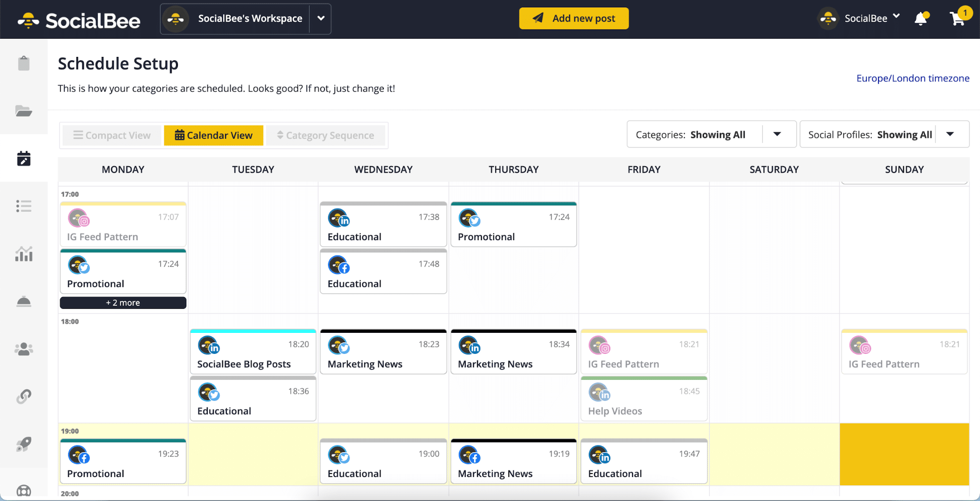Select the list view icon in sidebar
The image size is (980, 501).
pos(24,206)
